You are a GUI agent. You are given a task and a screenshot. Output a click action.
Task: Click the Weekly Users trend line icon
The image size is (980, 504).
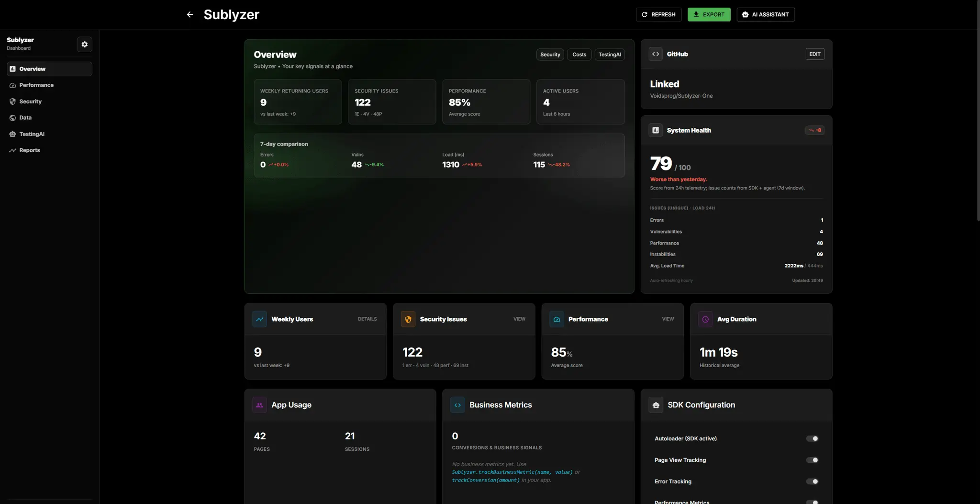(x=259, y=319)
